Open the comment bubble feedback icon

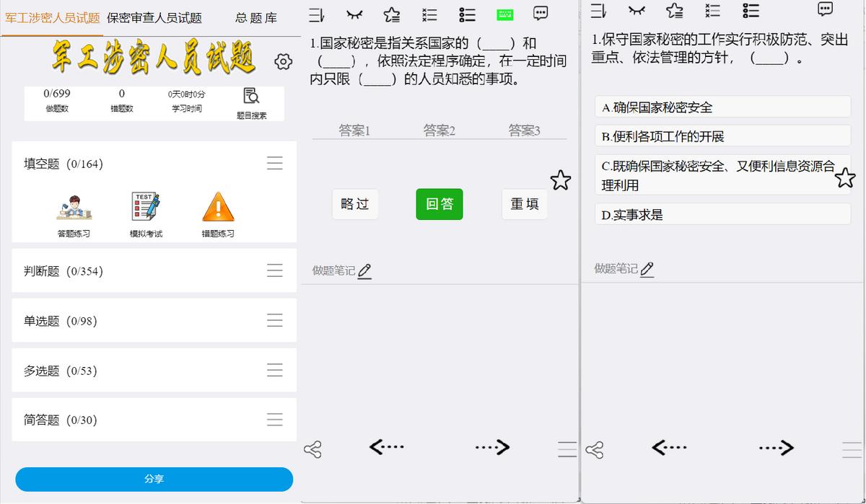click(541, 14)
